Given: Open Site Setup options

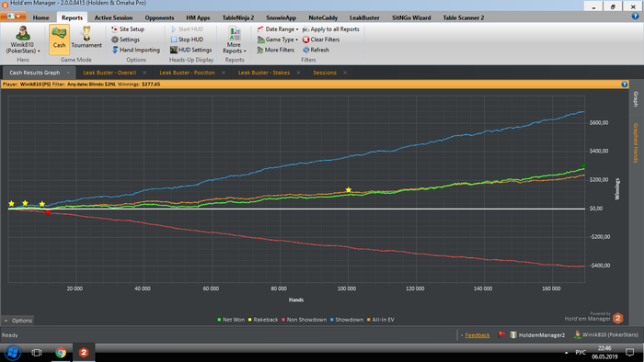Looking at the screenshot, I should 127,29.
